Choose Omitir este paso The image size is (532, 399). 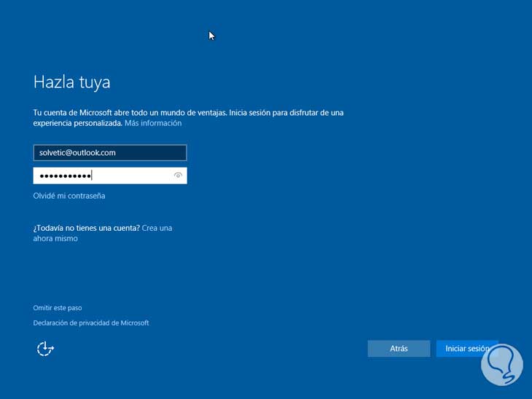click(58, 308)
